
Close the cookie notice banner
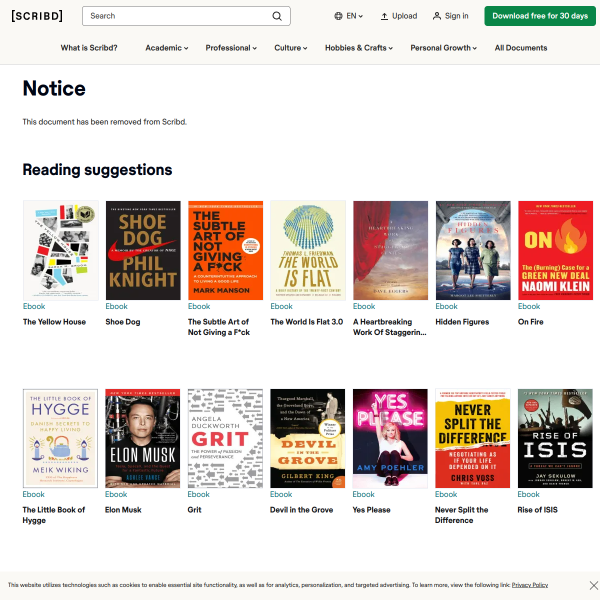593,585
